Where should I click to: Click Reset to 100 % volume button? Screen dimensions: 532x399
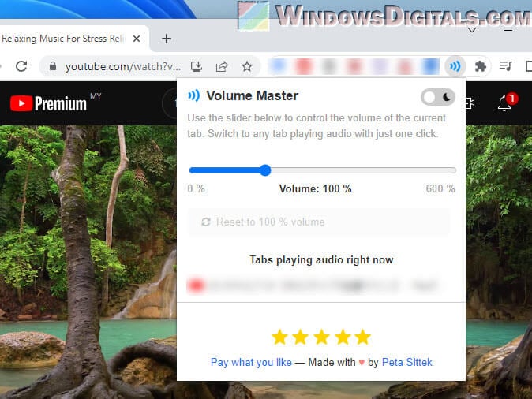click(319, 222)
